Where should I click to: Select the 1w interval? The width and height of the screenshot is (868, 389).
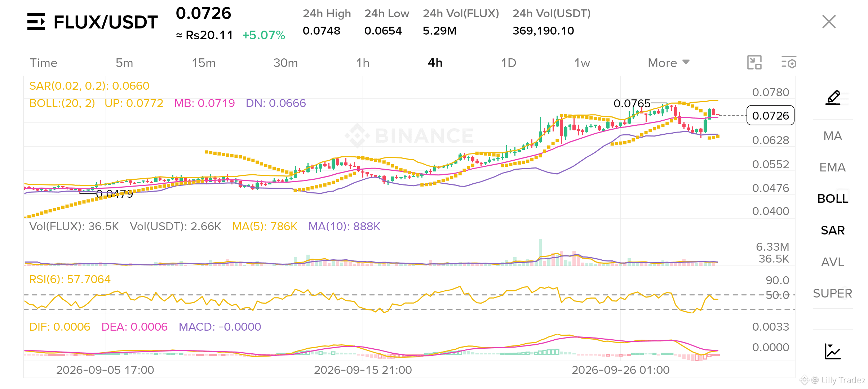click(582, 63)
